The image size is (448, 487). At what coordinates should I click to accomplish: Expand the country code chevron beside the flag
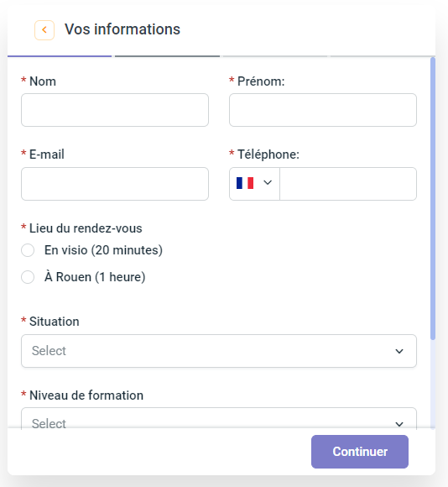pyautogui.click(x=268, y=183)
